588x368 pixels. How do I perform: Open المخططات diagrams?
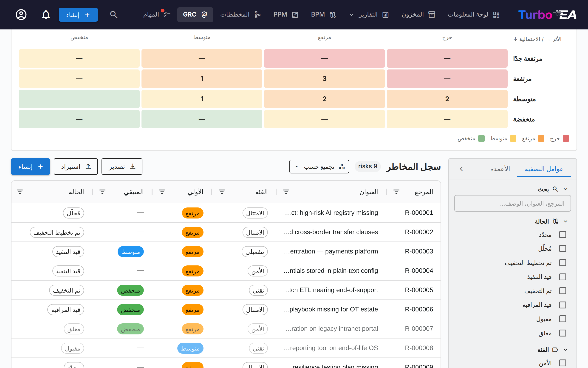pos(240,14)
